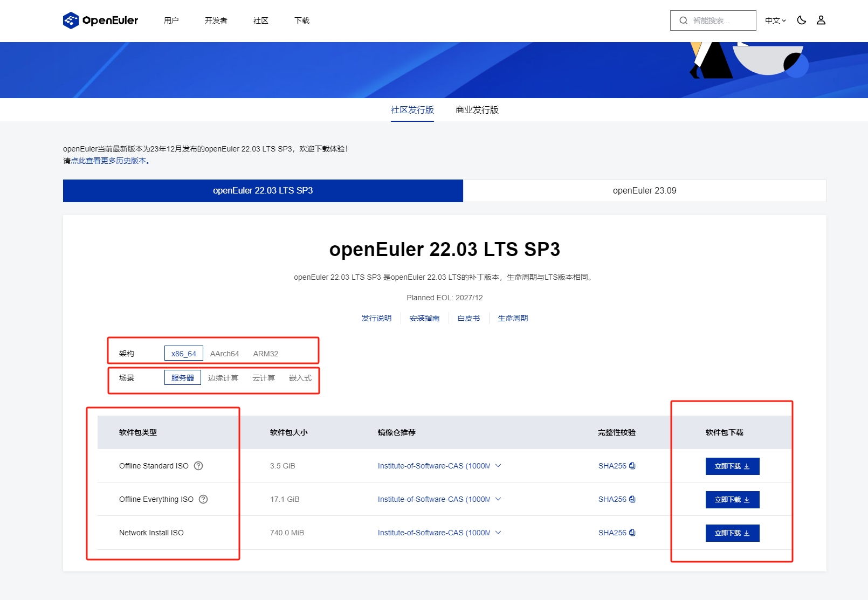Viewport: 868px width, 600px height.
Task: Download the Offline Standard ISO
Action: (733, 466)
